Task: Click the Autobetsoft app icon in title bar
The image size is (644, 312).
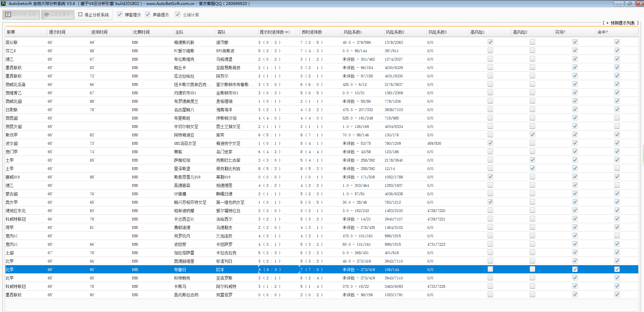Action: pyautogui.click(x=3, y=3)
